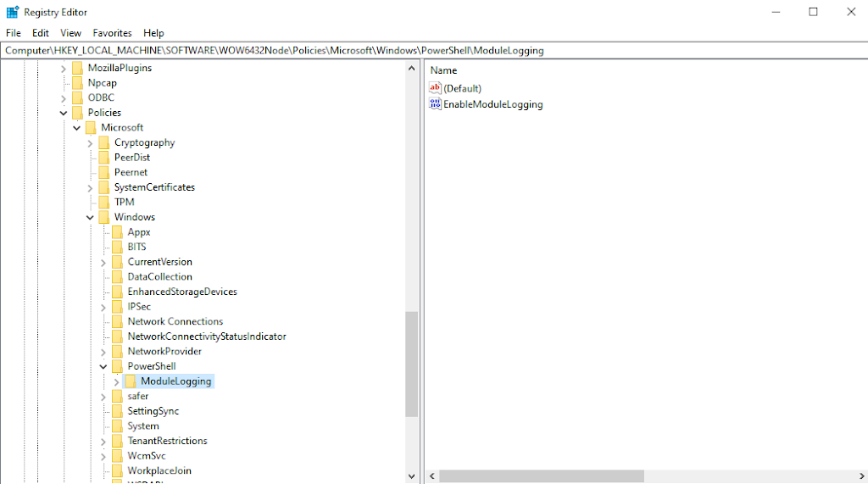868x484 pixels.
Task: Expand the CurrentVersion key
Action: click(x=103, y=262)
